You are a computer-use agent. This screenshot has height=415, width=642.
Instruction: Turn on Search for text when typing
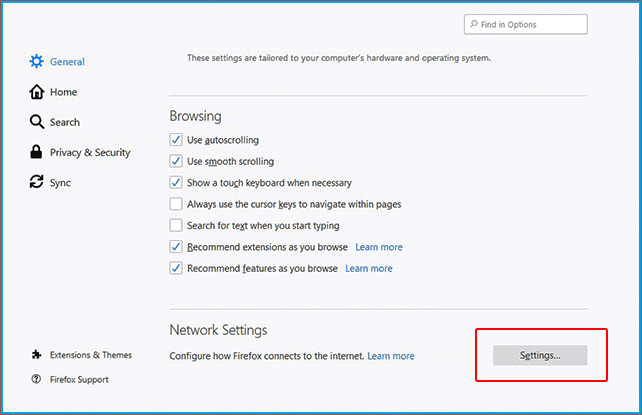click(x=176, y=226)
